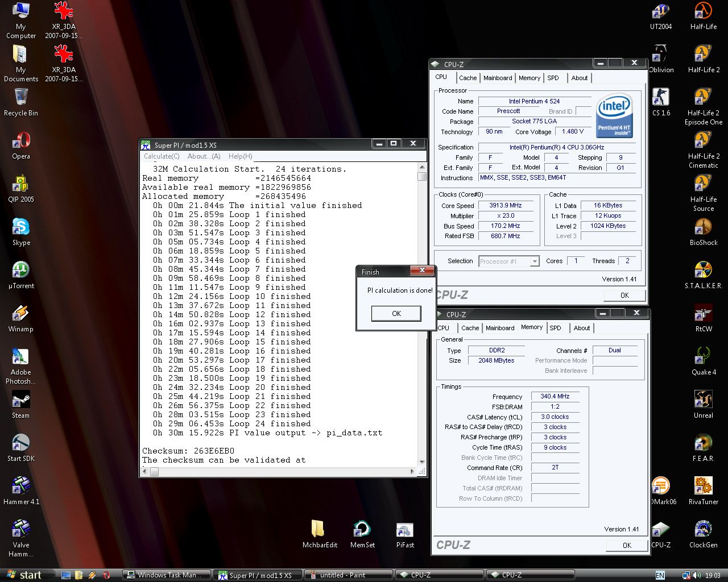Switch to Windows Task Manager taskbar button
728x582 pixels.
tap(167, 575)
